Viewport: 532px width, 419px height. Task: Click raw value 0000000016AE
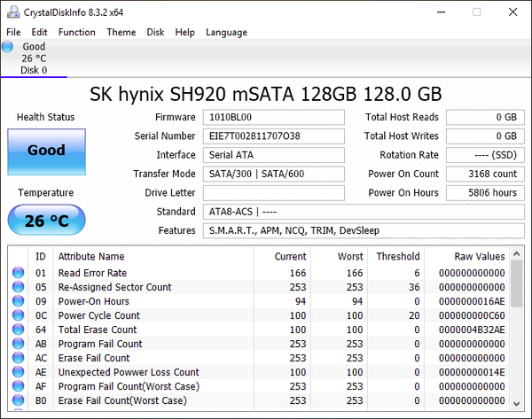[472, 301]
